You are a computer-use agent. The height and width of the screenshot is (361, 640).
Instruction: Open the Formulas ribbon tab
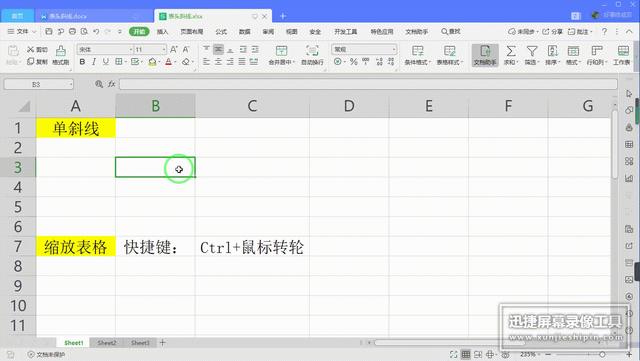[x=221, y=31]
